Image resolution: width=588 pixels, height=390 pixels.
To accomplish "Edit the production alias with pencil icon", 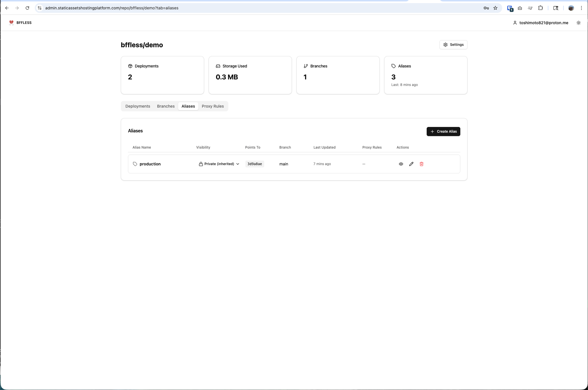I will [411, 164].
